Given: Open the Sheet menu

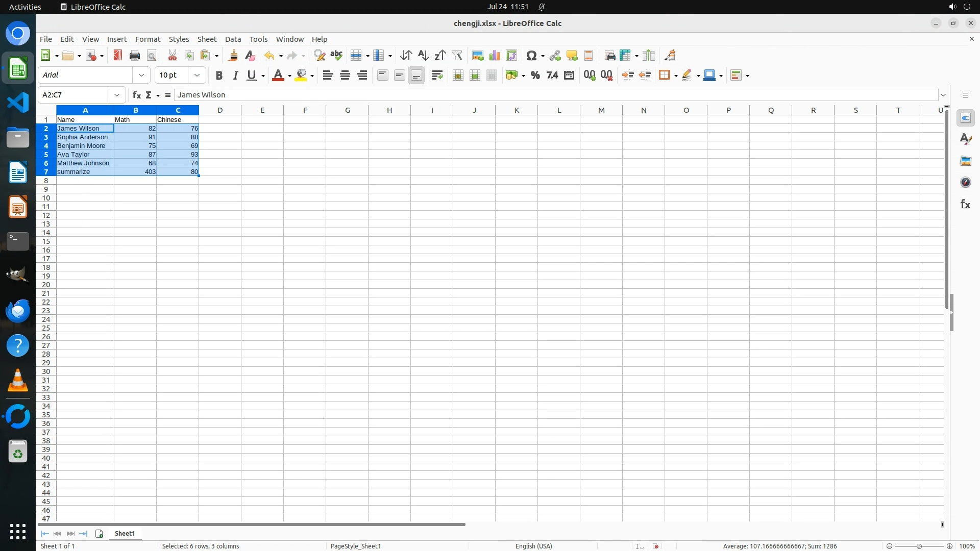Looking at the screenshot, I should [207, 39].
